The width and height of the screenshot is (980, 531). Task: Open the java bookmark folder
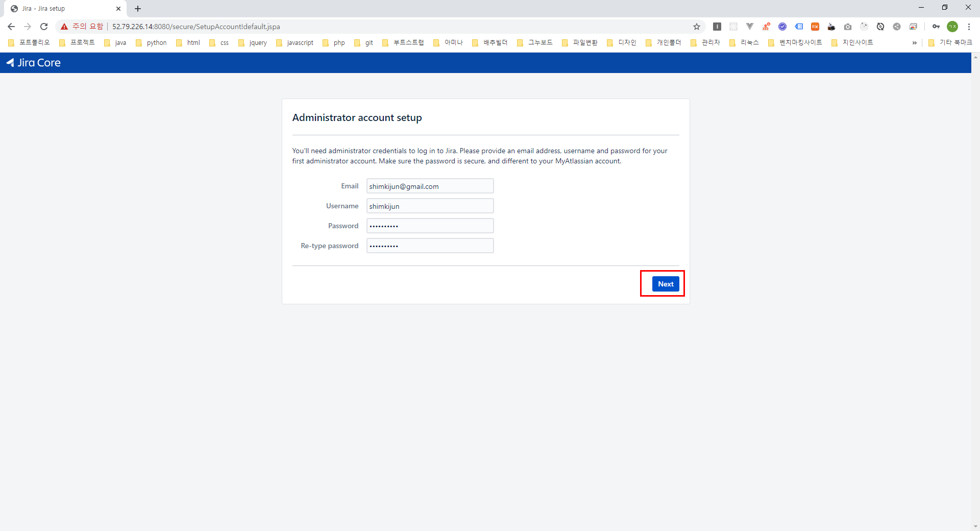click(x=115, y=43)
